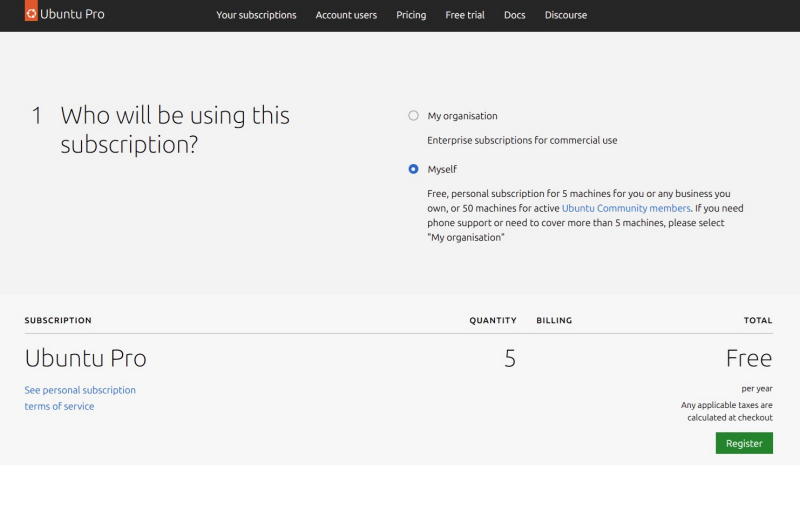
Task: Click the My organisation option label
Action: click(x=462, y=116)
